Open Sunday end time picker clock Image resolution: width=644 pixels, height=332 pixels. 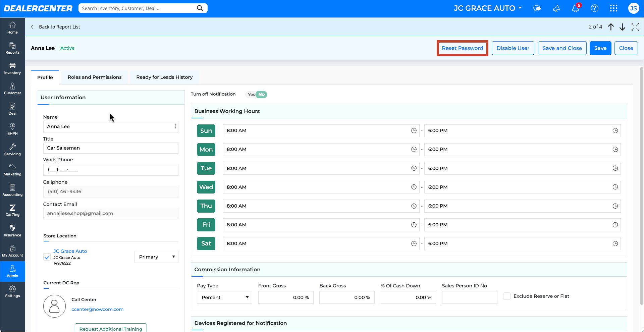(x=615, y=131)
